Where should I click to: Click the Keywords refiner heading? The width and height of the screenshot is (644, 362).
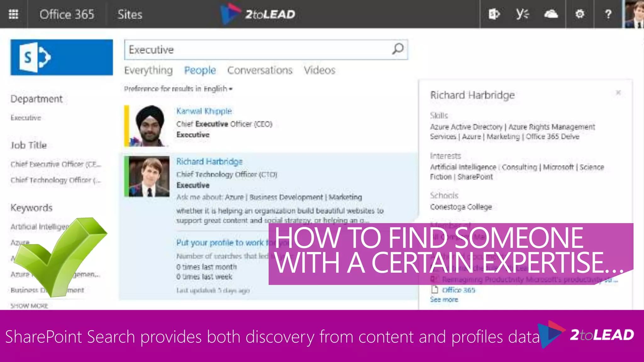[31, 208]
